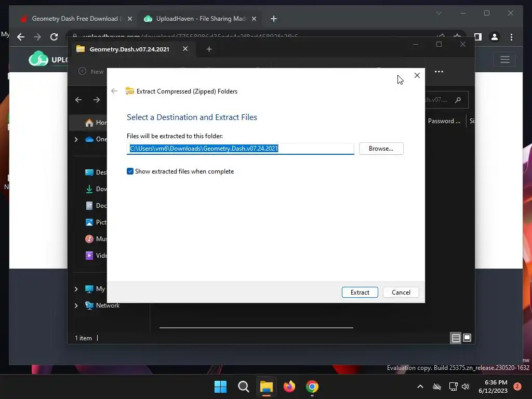532x399 pixels.
Task: Open Documents in File Explorer sidebar
Action: (96, 206)
